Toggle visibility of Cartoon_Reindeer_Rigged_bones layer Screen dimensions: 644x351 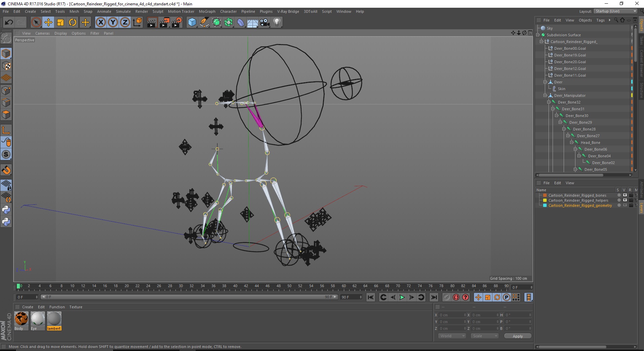pyautogui.click(x=625, y=195)
